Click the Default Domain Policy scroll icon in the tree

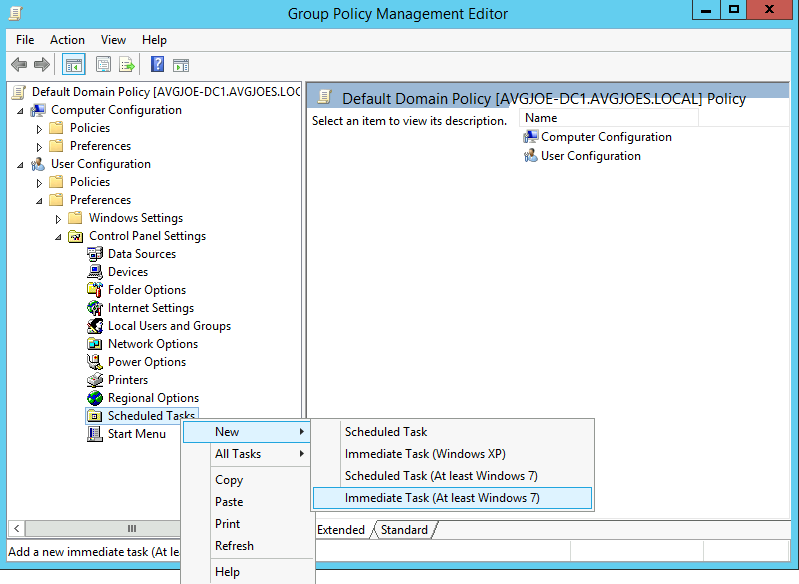point(19,92)
